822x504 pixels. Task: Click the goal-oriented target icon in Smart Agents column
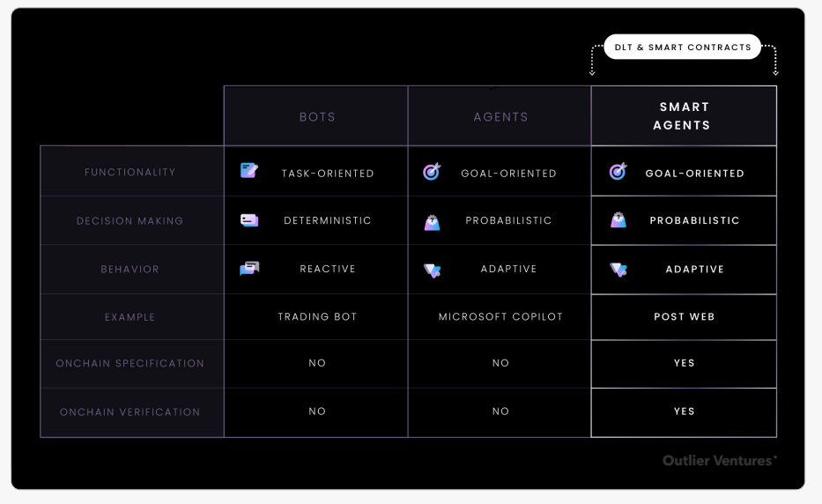tap(618, 172)
